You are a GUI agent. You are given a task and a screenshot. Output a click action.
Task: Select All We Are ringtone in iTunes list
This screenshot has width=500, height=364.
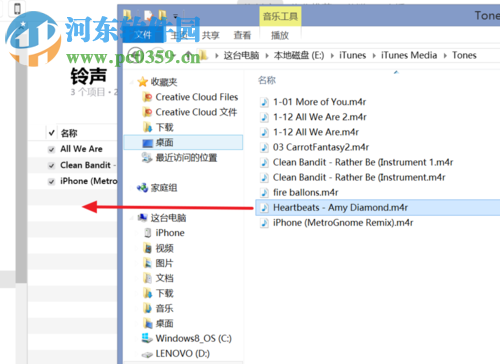(x=81, y=149)
